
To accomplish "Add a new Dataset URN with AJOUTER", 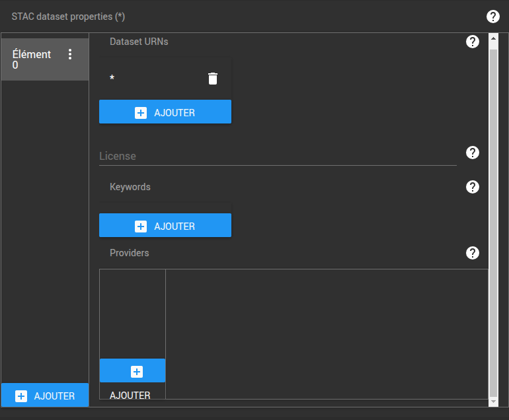I will click(x=165, y=112).
